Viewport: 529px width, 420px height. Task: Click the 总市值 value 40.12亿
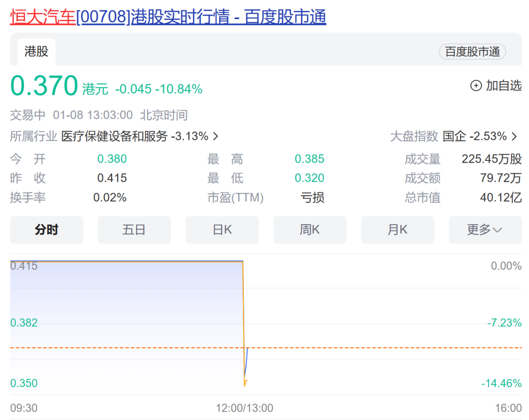pyautogui.click(x=501, y=198)
